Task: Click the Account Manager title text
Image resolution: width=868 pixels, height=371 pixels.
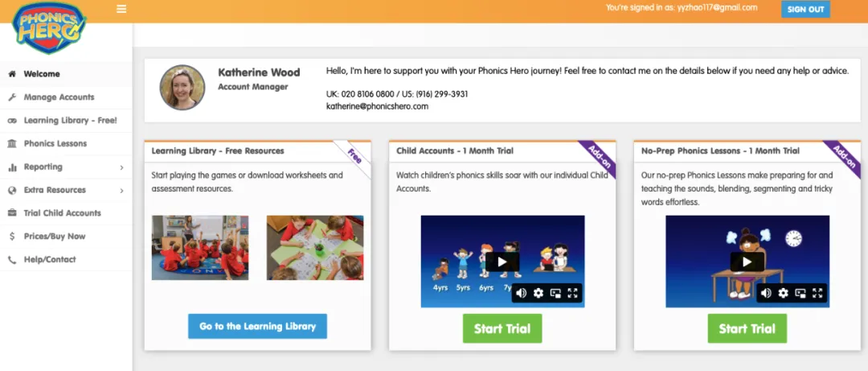Action: click(253, 87)
